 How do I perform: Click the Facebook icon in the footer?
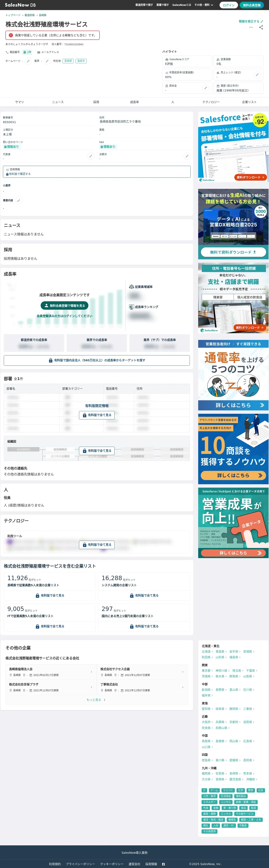click(x=163, y=864)
